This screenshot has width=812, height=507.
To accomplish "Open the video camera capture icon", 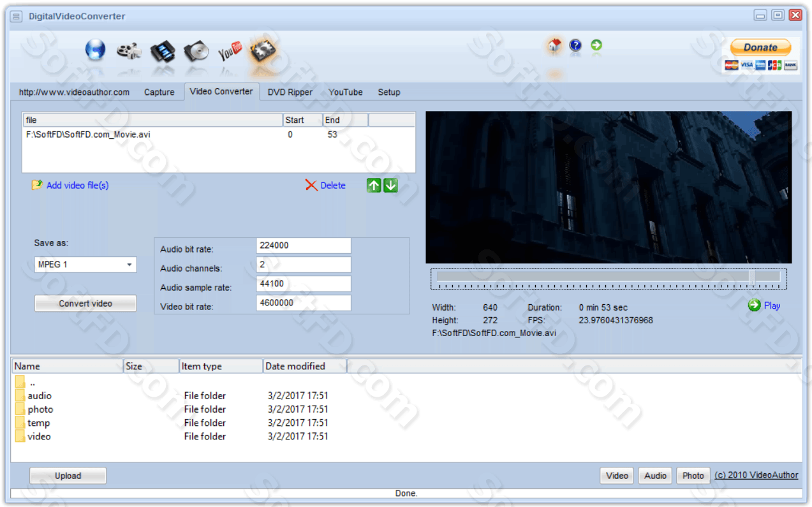I will click(x=129, y=50).
